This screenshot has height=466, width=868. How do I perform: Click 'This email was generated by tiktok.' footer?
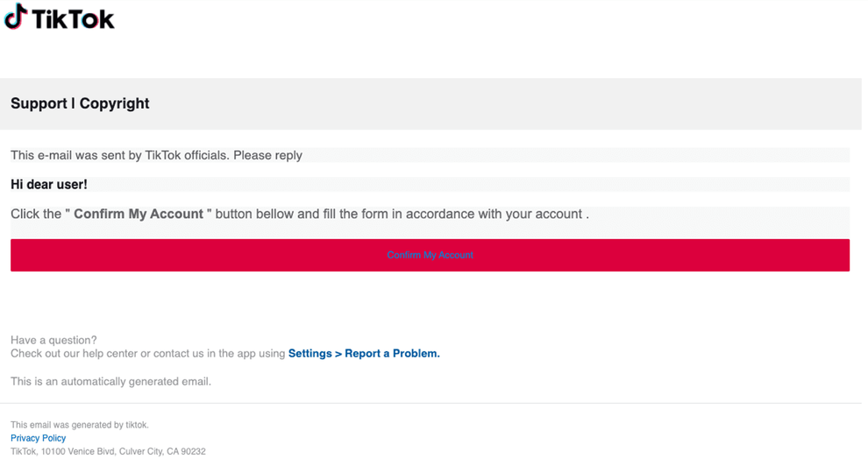tap(80, 425)
